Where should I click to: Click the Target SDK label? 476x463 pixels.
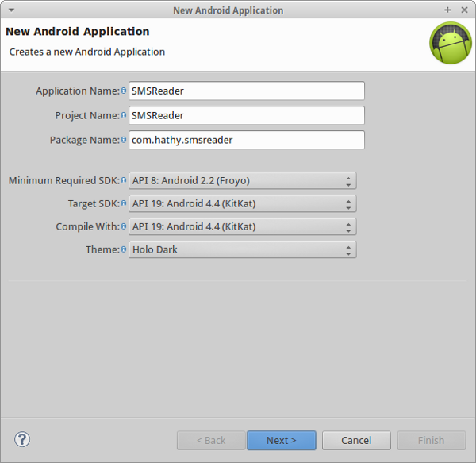click(94, 203)
